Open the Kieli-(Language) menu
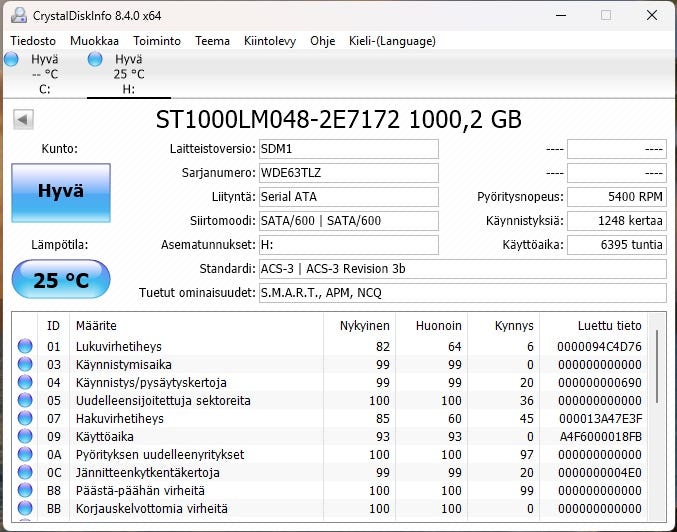The image size is (677, 532). (392, 41)
